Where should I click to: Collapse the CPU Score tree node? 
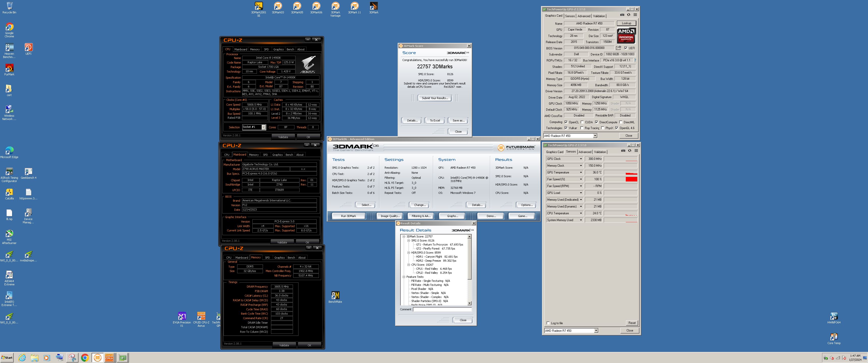pos(409,265)
